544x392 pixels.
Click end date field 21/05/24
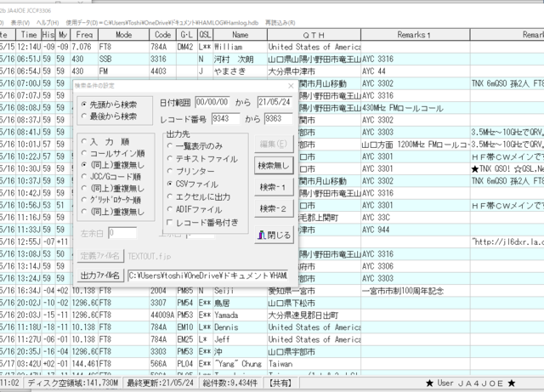(x=275, y=102)
